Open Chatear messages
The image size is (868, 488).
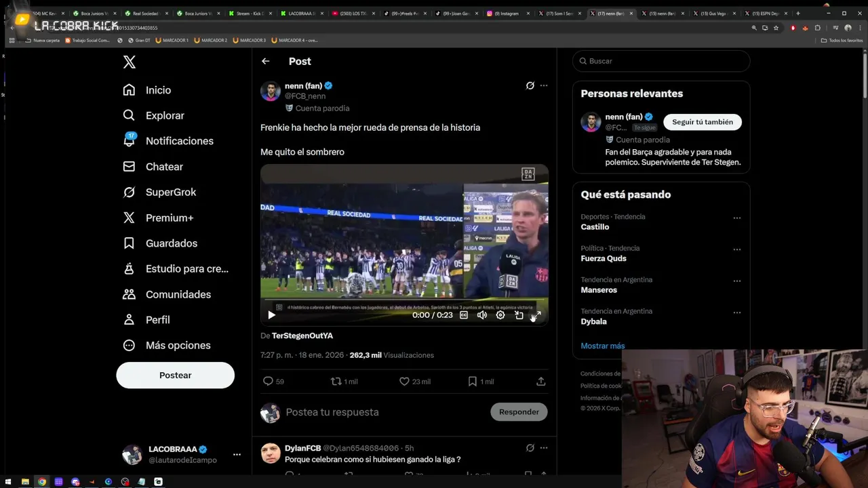point(153,167)
